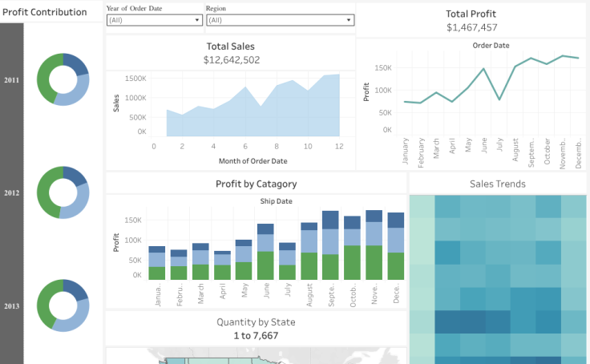Click the 2011 donut chart's green segment
The width and height of the screenshot is (590, 364).
[x=45, y=79]
